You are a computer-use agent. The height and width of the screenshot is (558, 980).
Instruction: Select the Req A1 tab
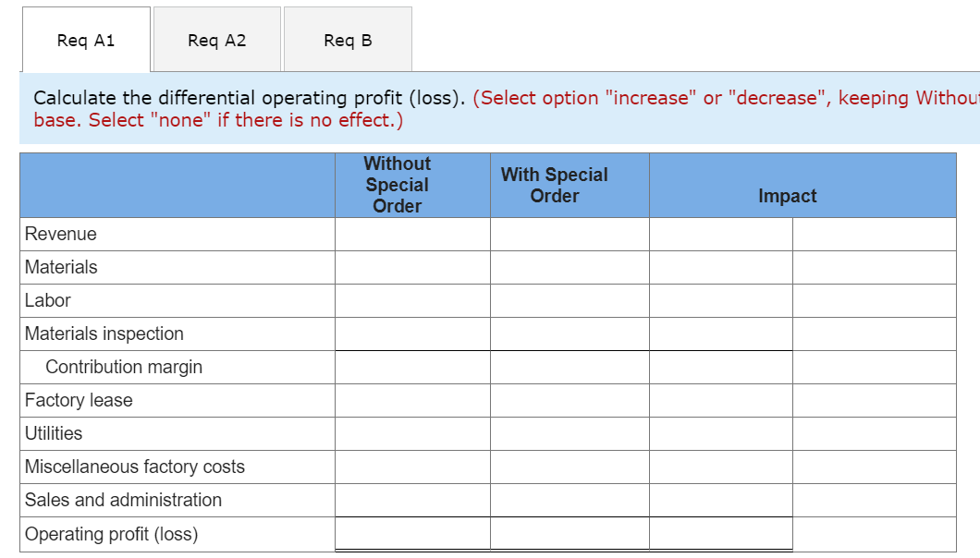(86, 40)
